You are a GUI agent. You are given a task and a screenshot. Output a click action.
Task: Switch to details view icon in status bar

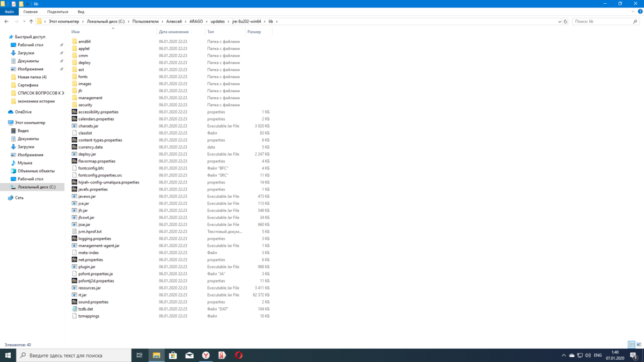point(632,344)
